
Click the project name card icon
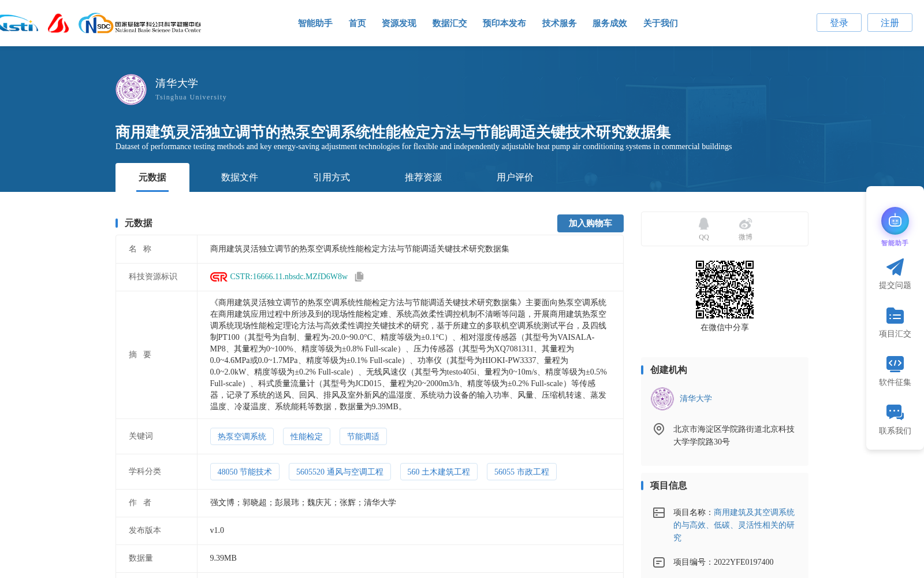(x=658, y=513)
